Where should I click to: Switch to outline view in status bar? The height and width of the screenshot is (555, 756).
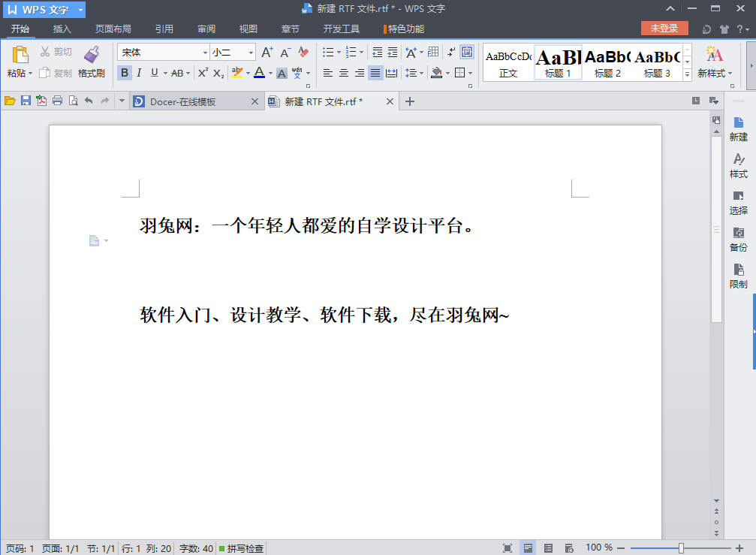pos(548,547)
